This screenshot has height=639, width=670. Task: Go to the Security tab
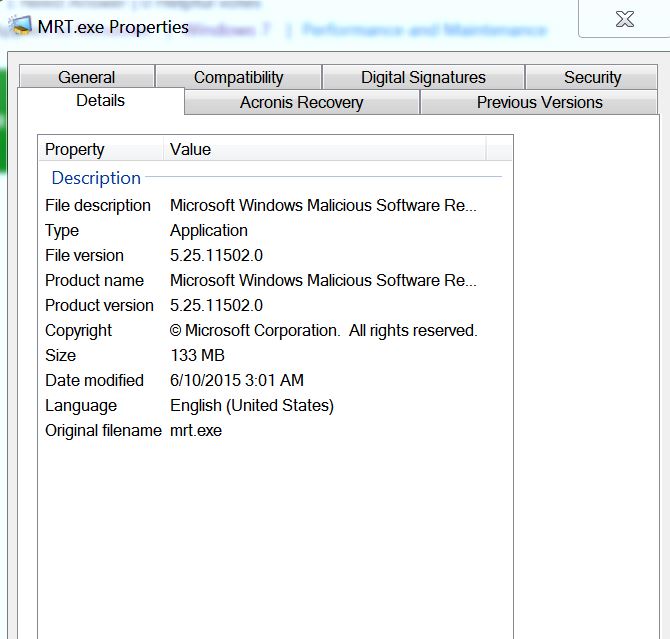[592, 77]
